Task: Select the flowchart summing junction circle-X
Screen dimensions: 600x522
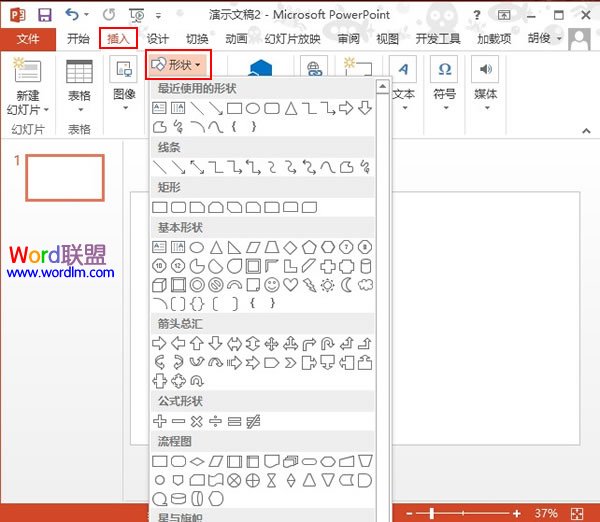Action: tap(234, 480)
